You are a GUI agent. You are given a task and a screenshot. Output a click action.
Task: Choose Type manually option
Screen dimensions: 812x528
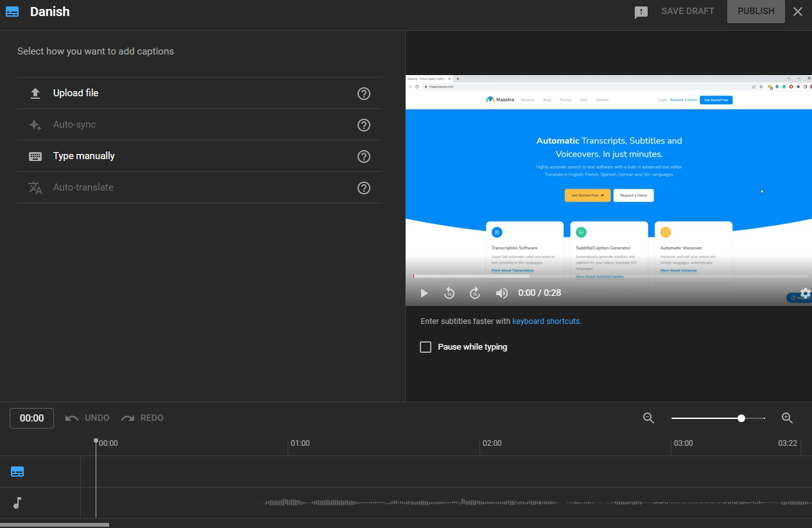[x=200, y=156]
